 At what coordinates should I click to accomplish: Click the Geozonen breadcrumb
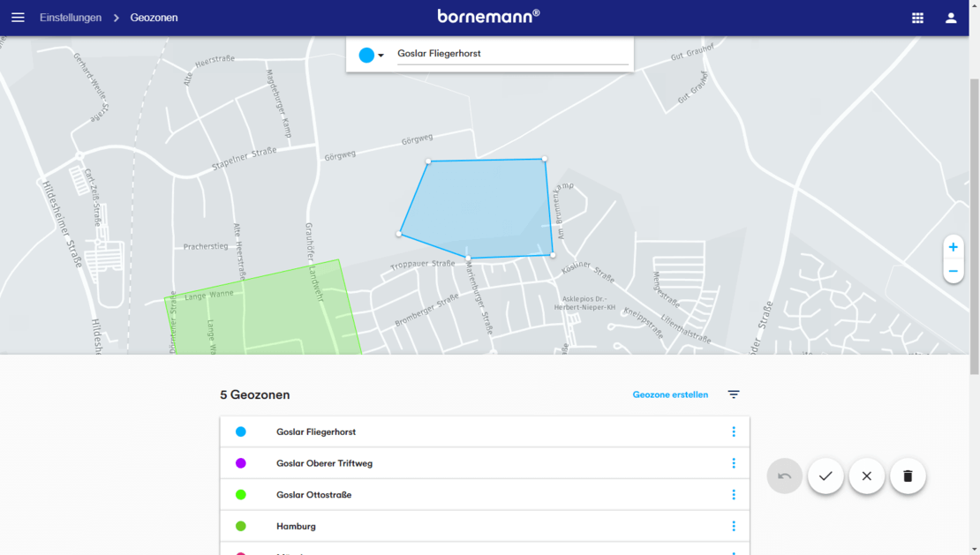coord(154,18)
